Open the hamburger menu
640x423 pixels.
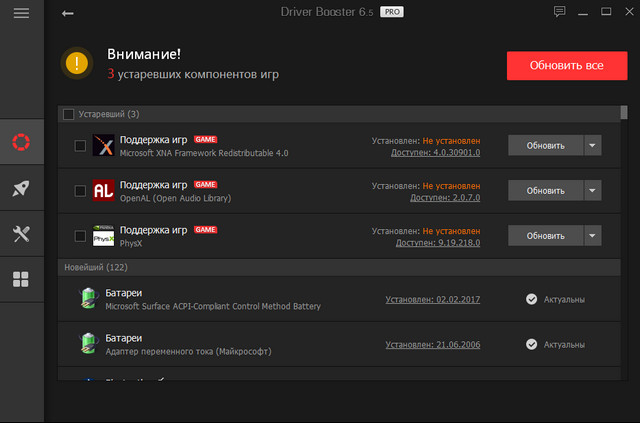click(22, 13)
